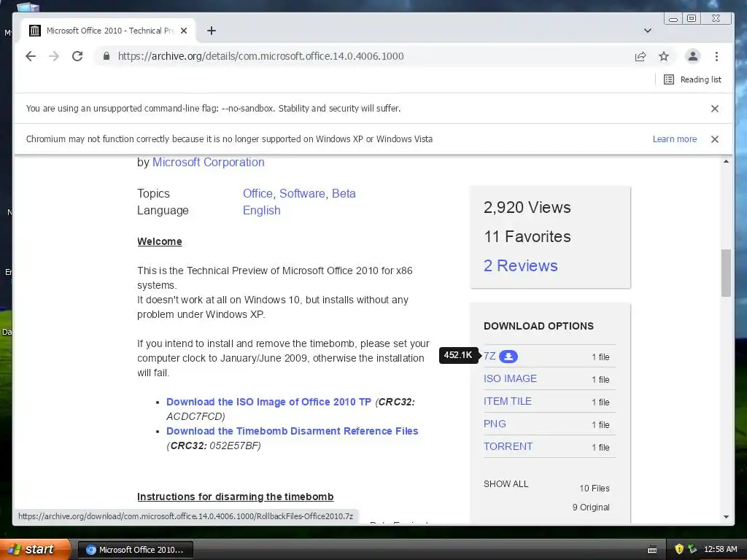Dismiss the Windows XP unsupported notice

coord(715,139)
